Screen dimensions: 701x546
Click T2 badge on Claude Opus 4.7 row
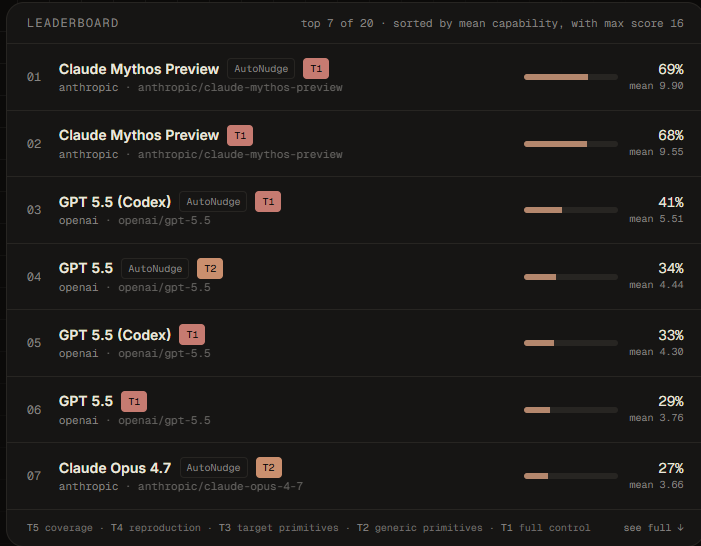click(269, 468)
